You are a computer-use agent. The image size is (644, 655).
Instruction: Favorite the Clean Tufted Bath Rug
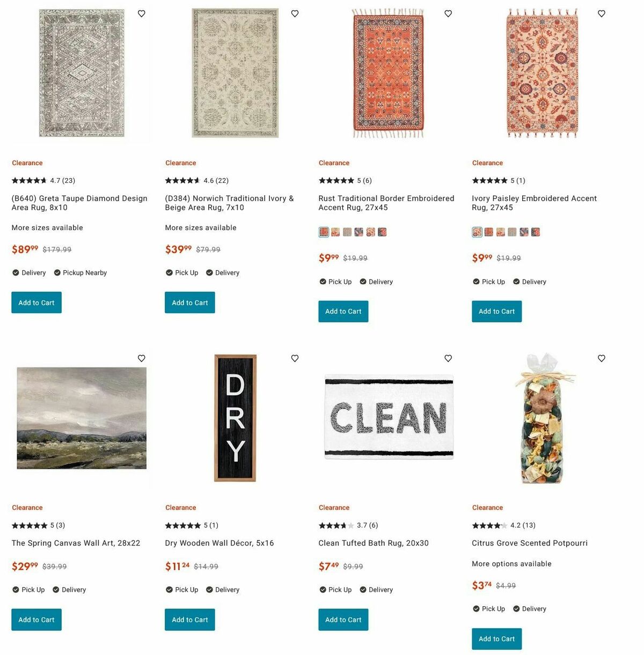pos(448,358)
